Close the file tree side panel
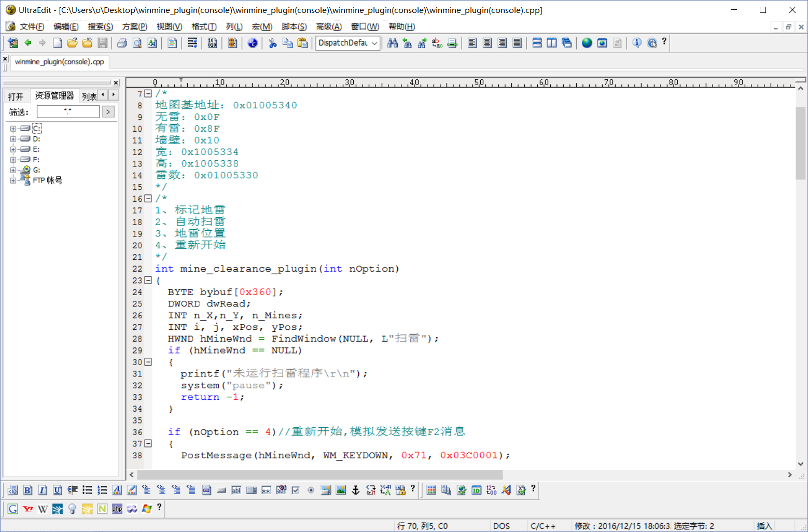Viewport: 808px width, 532px height. 116,82
